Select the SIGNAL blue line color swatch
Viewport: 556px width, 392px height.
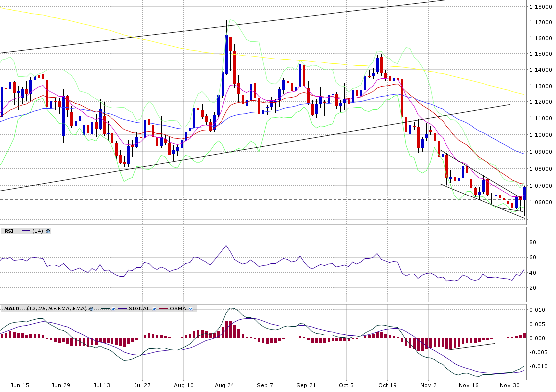[x=122, y=309]
